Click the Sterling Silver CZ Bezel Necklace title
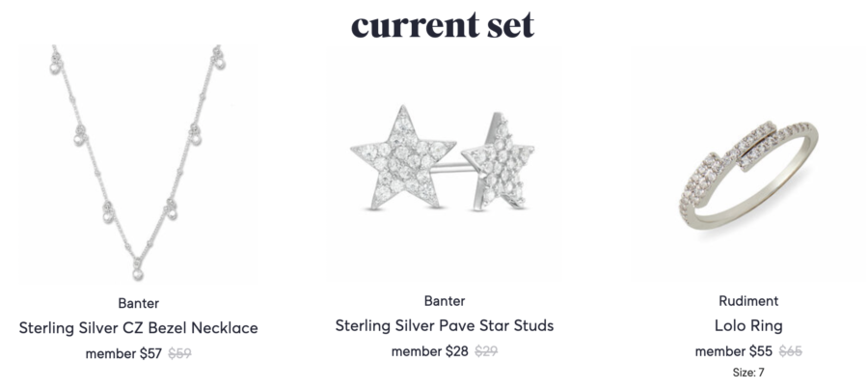This screenshot has width=868, height=389. pos(138,327)
